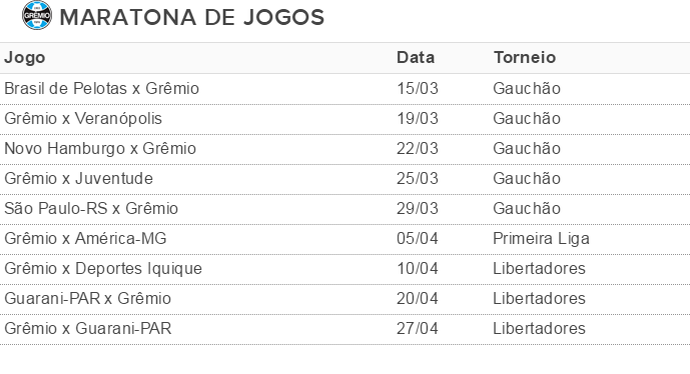The image size is (690, 374).
Task: Select Grêmio x América-MG match
Action: [85, 238]
